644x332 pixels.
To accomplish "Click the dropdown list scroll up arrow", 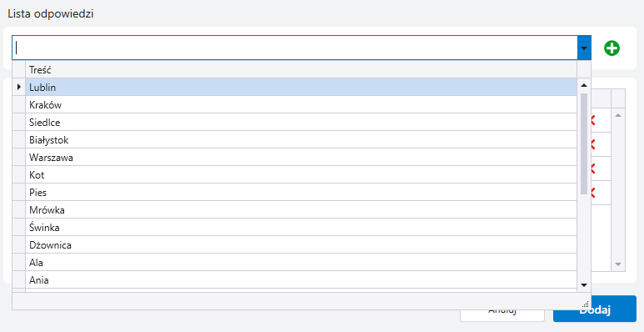I will coord(584,85).
